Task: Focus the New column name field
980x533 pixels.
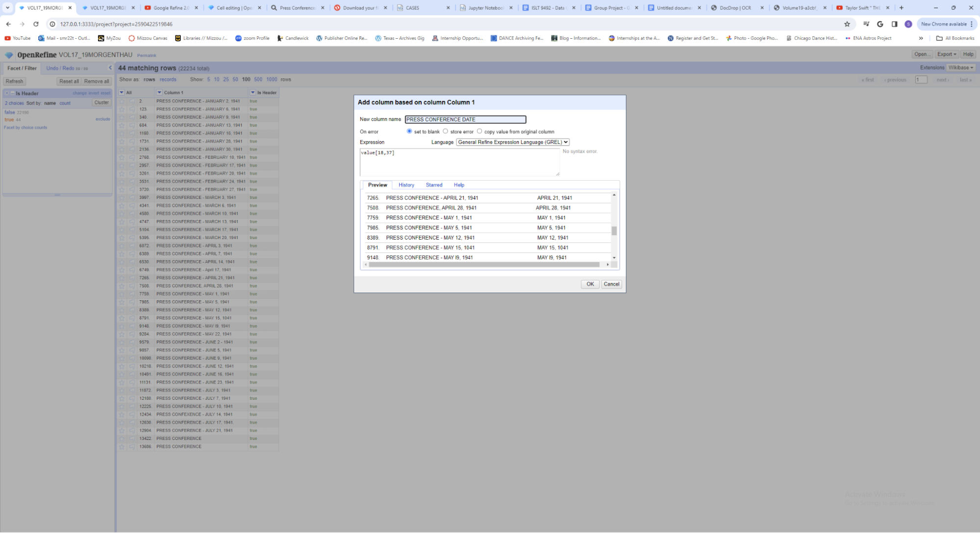Action: [465, 120]
